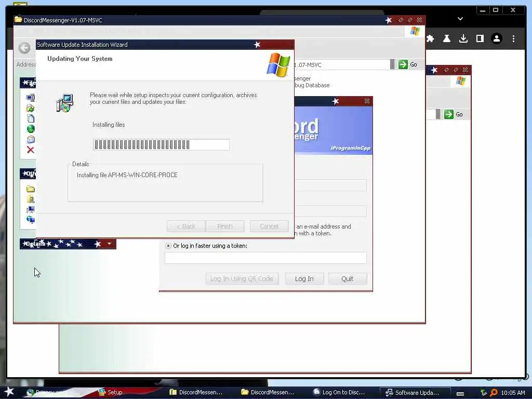Click the green Go arrow in the DiscordMessenger folder window

pos(403,64)
